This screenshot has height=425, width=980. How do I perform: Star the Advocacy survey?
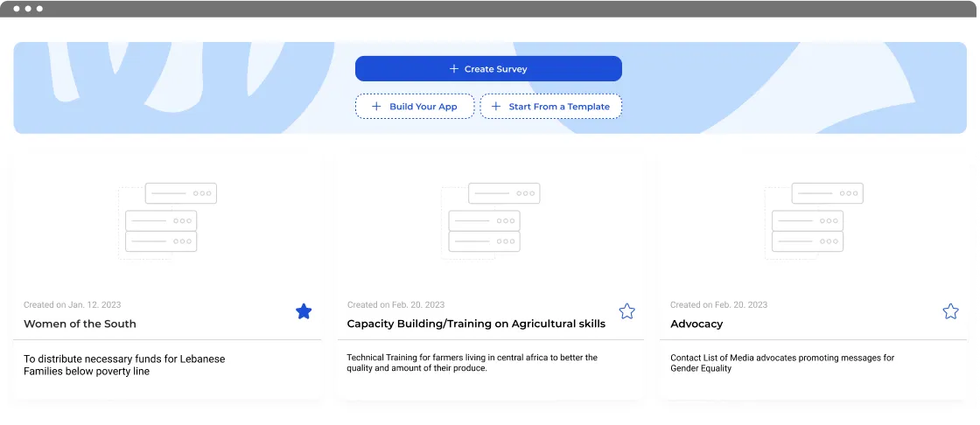pos(950,311)
